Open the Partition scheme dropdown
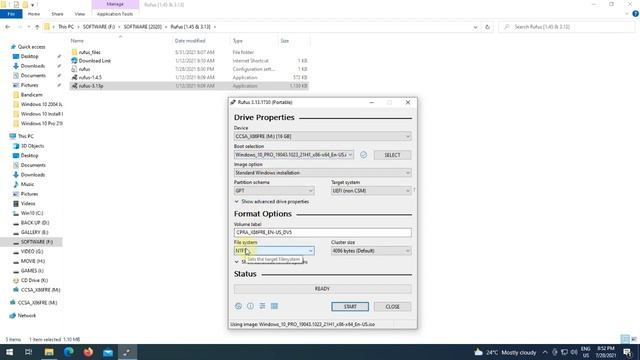Screen dimensions: 640x360 [274, 191]
